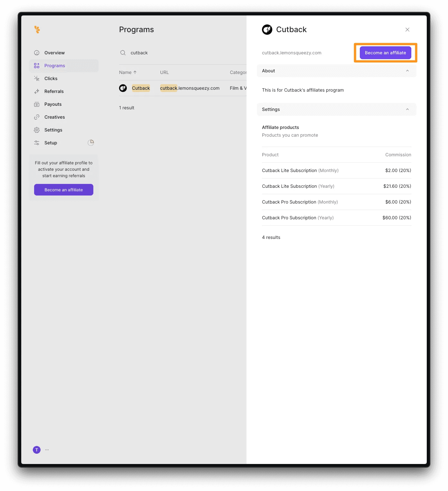Click the Programs page title
The width and height of the screenshot is (448, 491).
point(136,30)
